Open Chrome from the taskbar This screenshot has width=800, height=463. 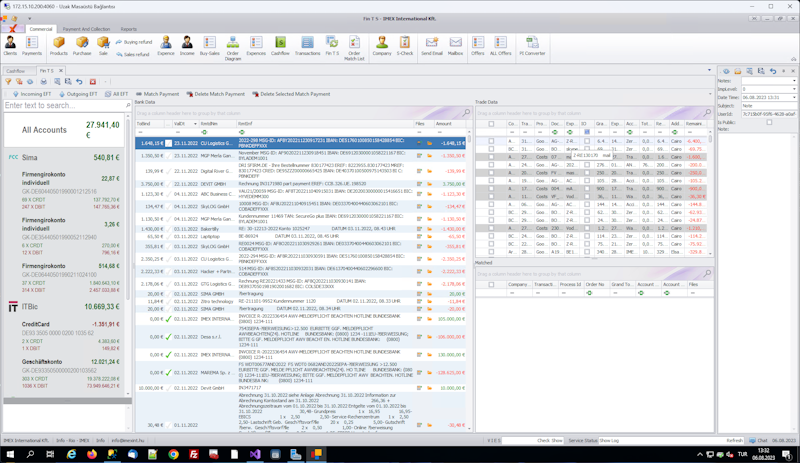point(173,454)
